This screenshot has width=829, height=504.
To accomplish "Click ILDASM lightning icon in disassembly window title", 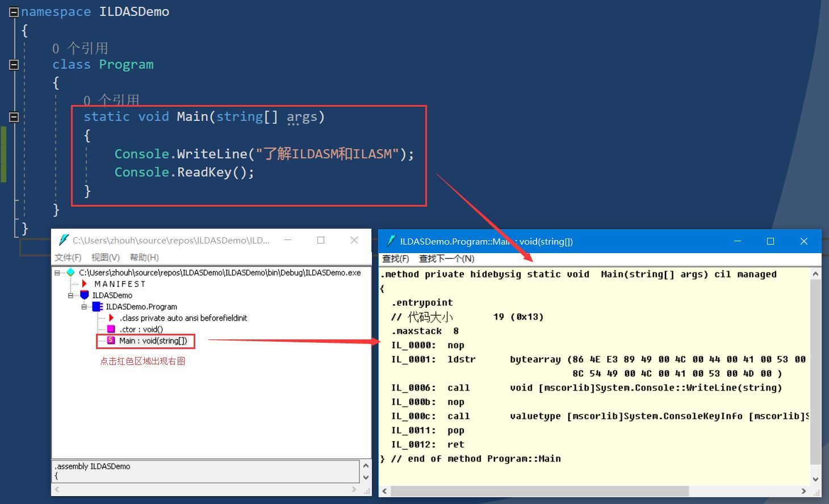I will click(x=391, y=241).
